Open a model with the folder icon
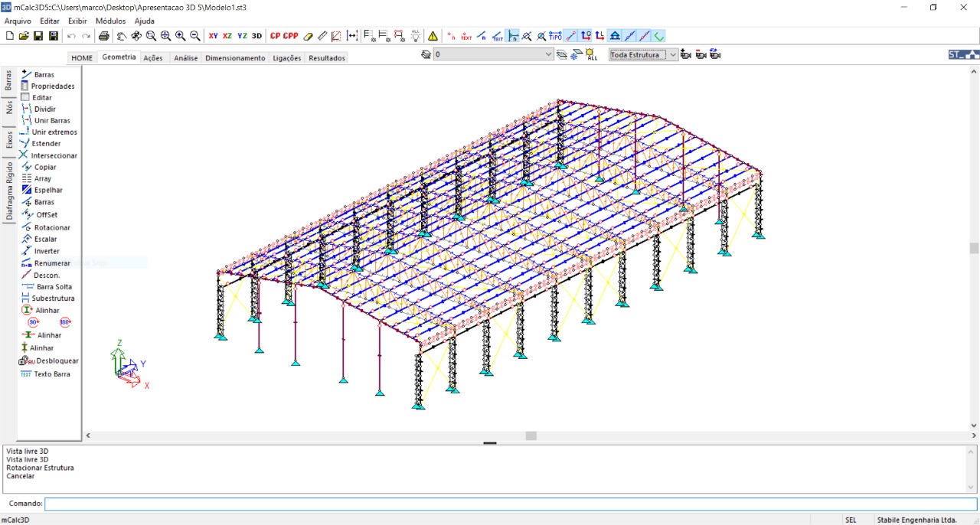Viewport: 980px width, 525px height. point(24,36)
